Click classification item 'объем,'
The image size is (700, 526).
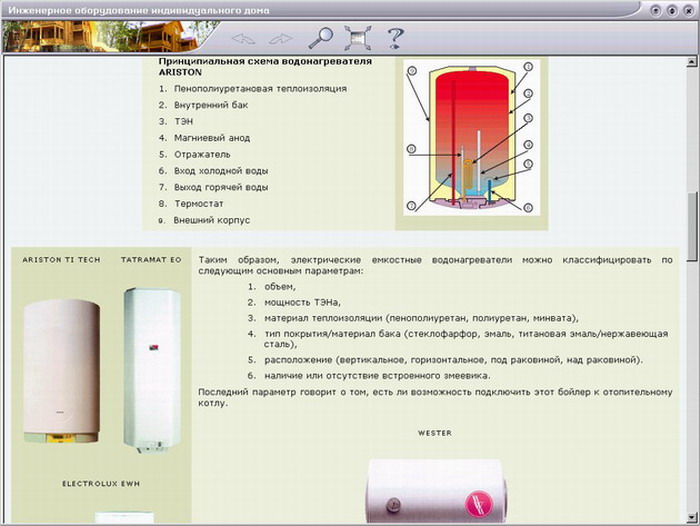click(x=280, y=287)
